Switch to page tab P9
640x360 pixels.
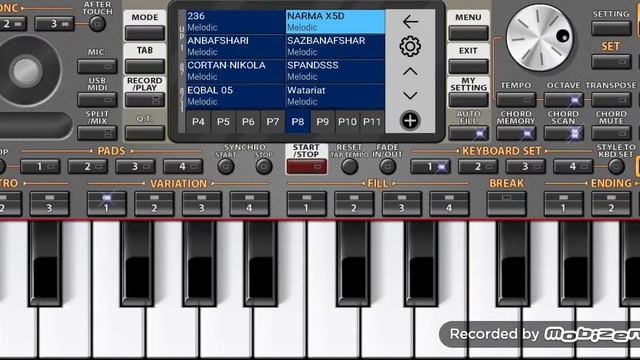pyautogui.click(x=322, y=122)
